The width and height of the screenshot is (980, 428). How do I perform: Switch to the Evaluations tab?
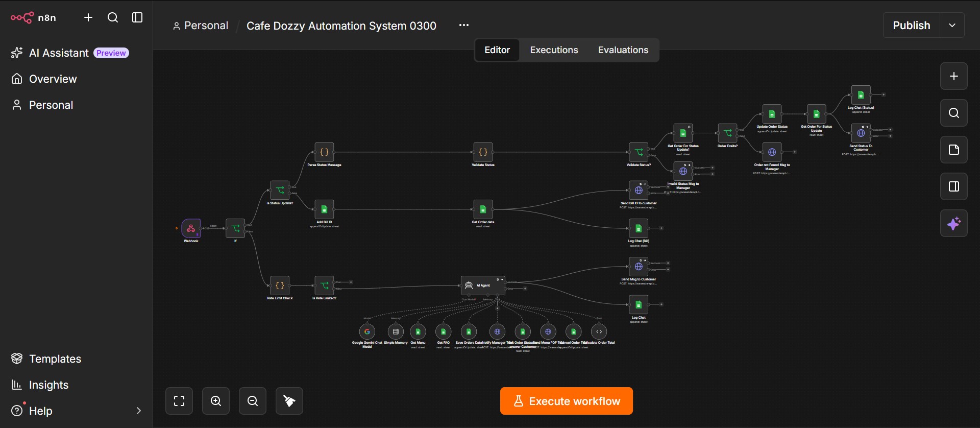tap(623, 50)
